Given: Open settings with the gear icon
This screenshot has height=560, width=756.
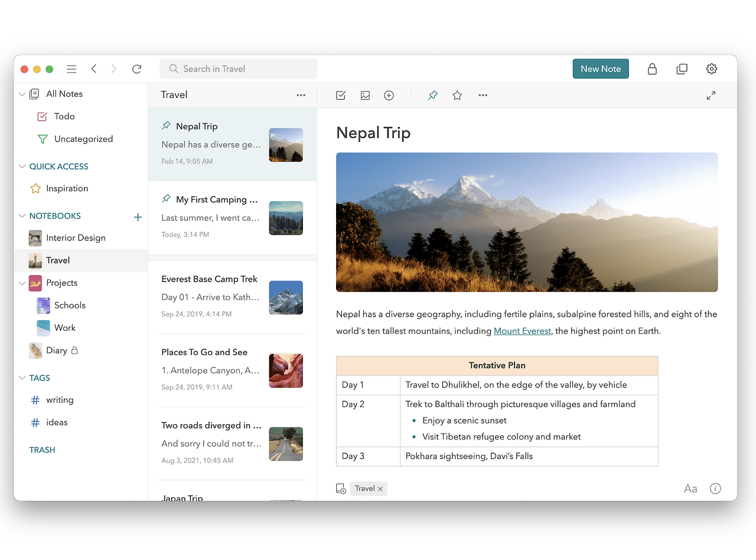Looking at the screenshot, I should pos(712,69).
